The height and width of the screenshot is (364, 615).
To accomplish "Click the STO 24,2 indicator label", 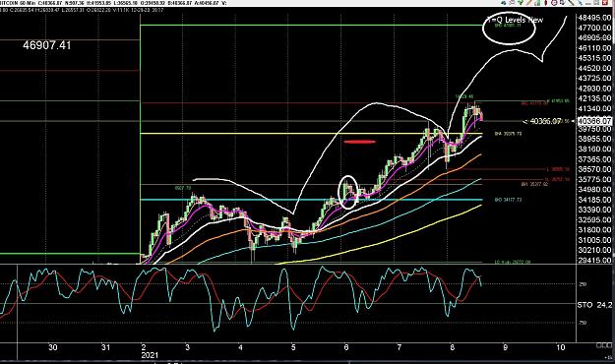I will (x=594, y=304).
